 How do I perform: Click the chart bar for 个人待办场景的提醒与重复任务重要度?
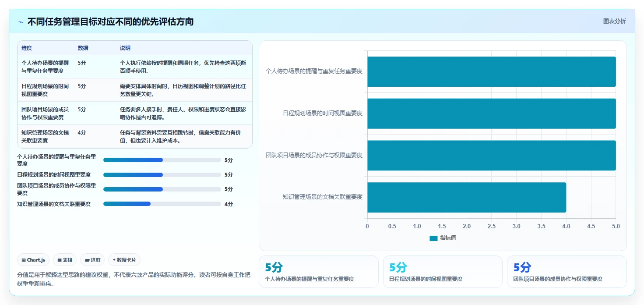click(492, 71)
